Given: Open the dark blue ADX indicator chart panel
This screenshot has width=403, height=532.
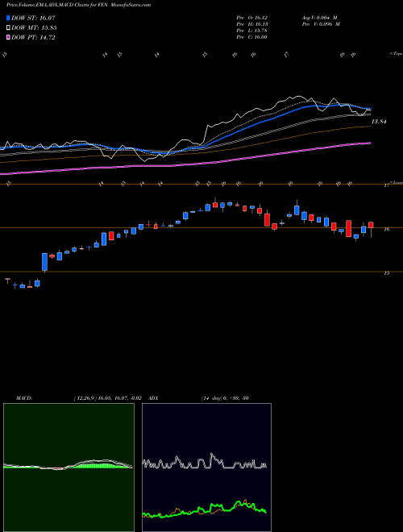Looking at the screenshot, I should pyautogui.click(x=206, y=468).
